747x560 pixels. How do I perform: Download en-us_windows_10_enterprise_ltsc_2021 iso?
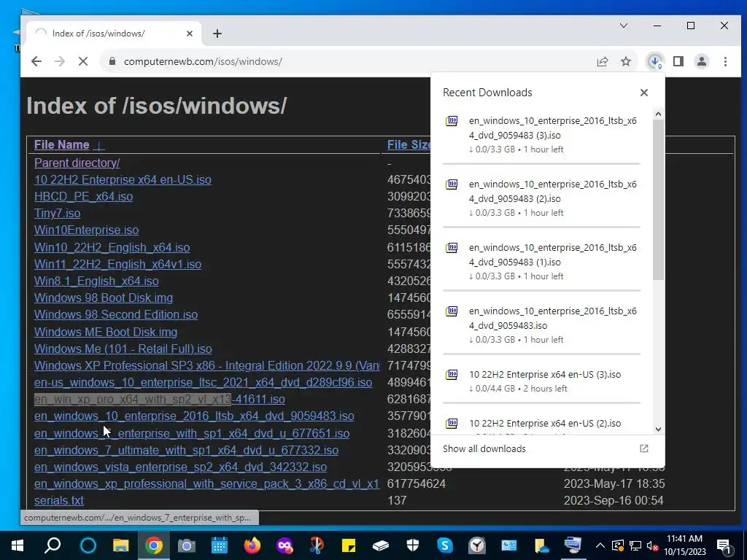pos(203,382)
